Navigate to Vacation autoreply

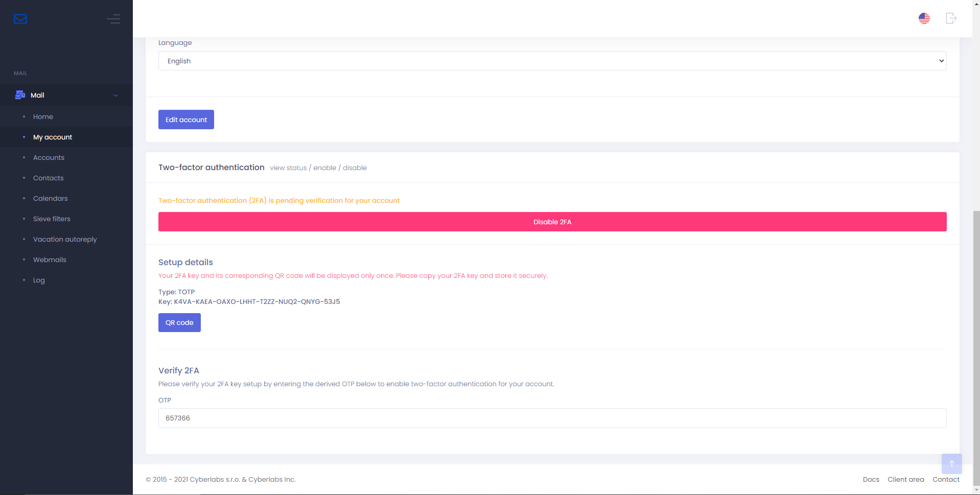pyautogui.click(x=65, y=239)
